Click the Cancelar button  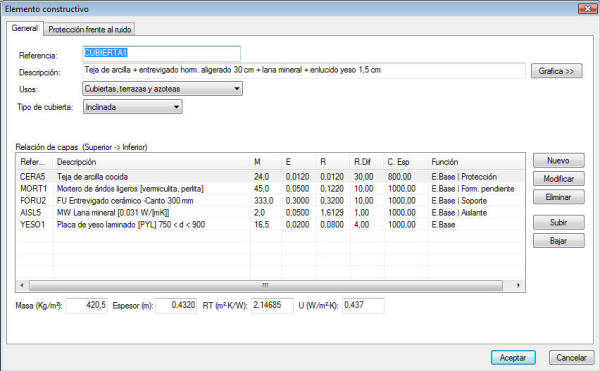tap(571, 358)
